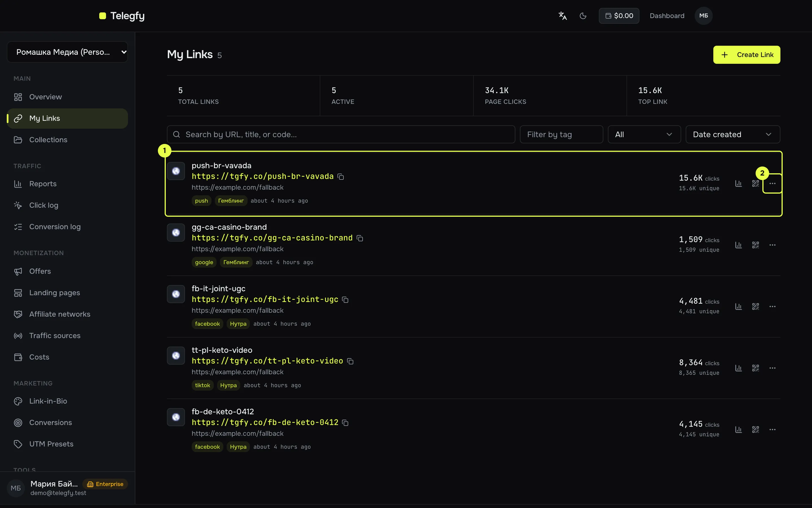Open Reports page
This screenshot has height=508, width=812.
(67, 184)
